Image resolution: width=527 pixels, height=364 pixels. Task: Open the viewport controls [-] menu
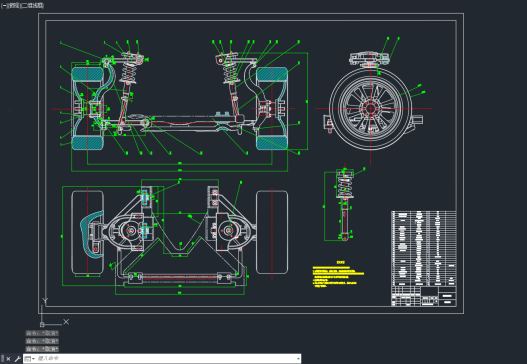(4, 5)
